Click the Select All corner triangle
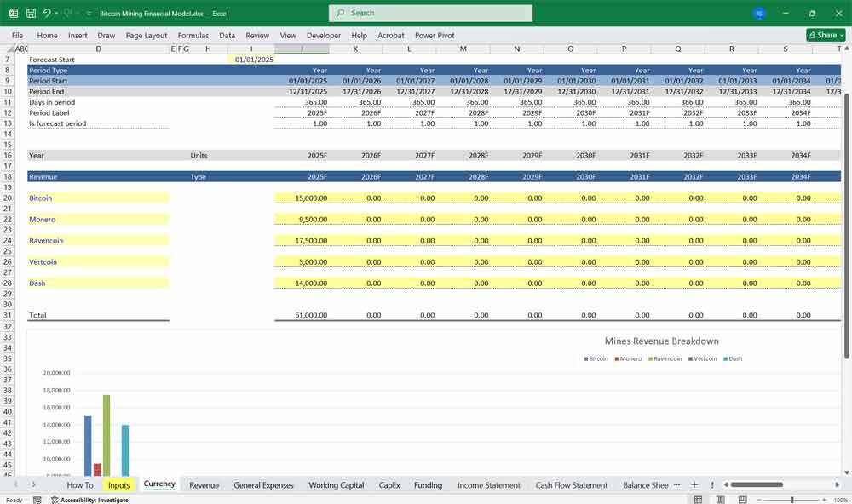Screen dimensions: 852x504 pyautogui.click(x=9, y=49)
